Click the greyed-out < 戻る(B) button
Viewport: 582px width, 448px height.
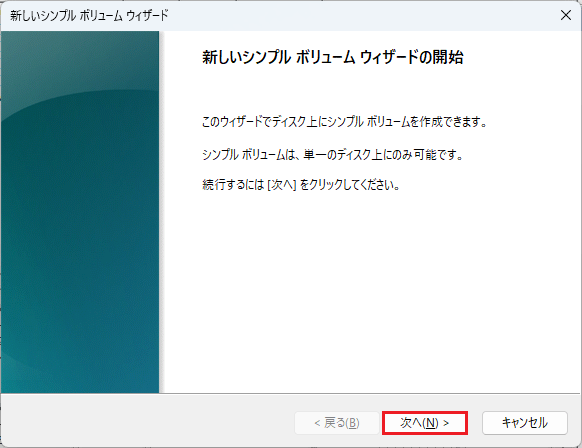[337, 423]
